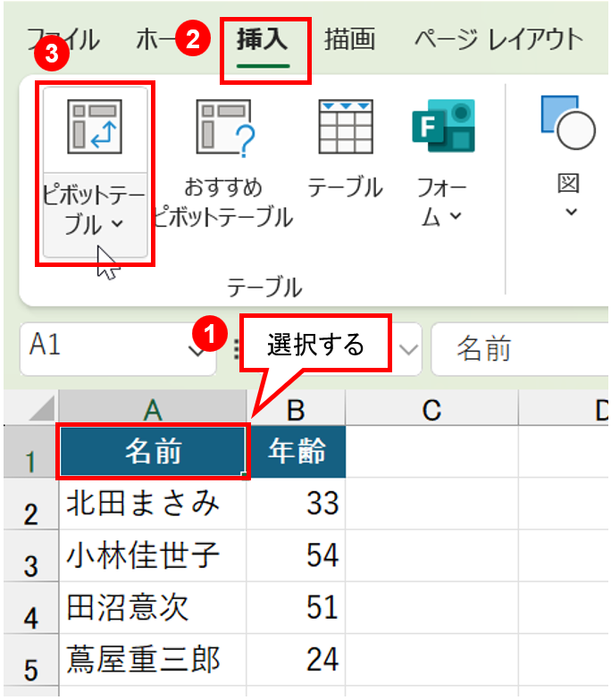Switch to the ホーム tab
Viewport: 611px width, 700px height.
(x=156, y=39)
